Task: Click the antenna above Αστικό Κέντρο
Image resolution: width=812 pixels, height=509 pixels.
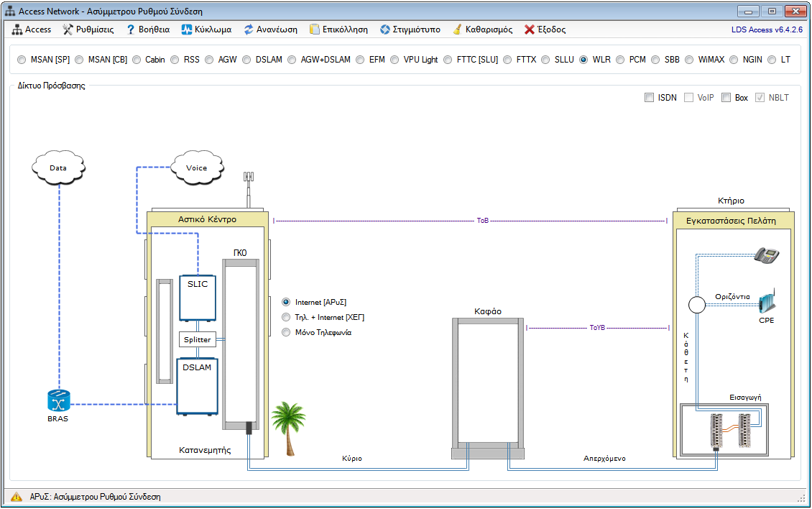Action: pos(249,189)
